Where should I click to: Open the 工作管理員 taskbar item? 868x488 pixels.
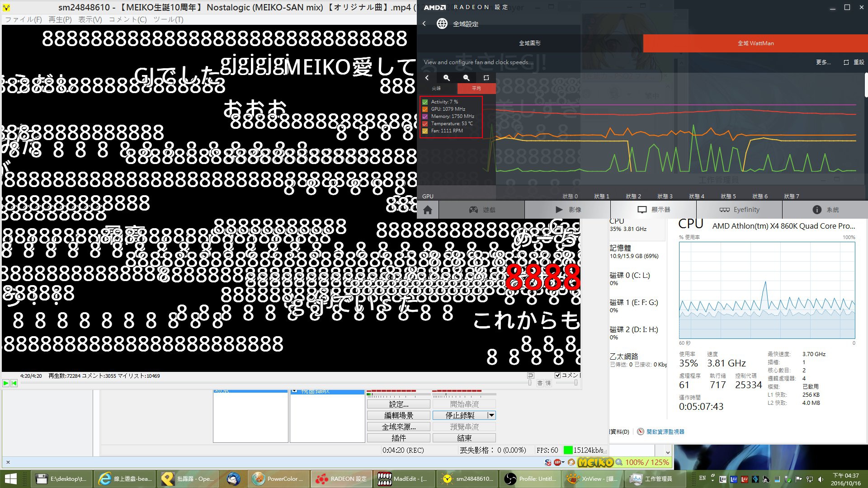click(x=655, y=479)
